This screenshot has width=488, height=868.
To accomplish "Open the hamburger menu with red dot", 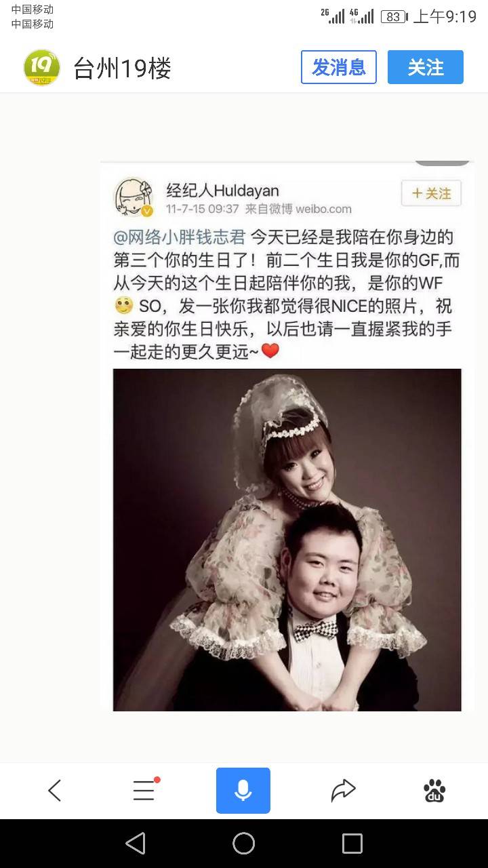I will [144, 791].
